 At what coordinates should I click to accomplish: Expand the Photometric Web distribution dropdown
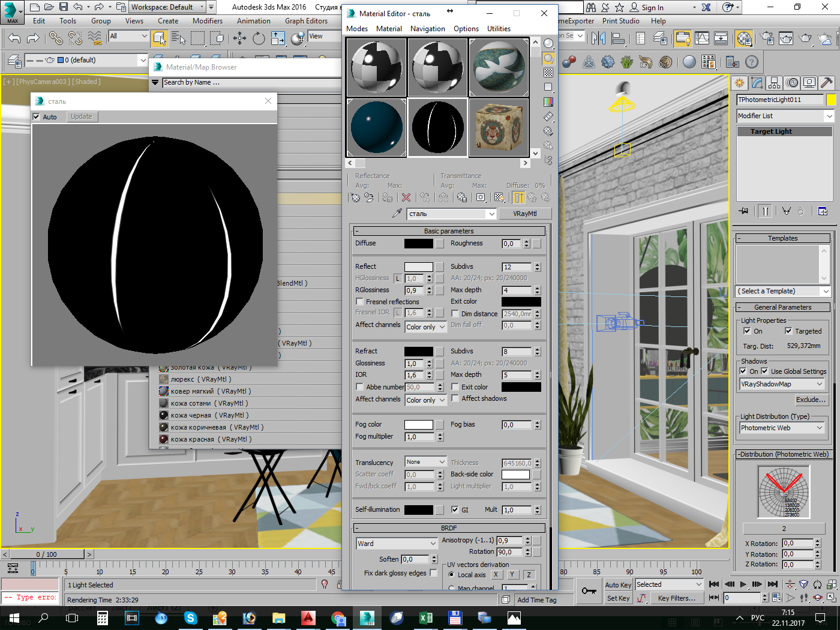click(782, 428)
